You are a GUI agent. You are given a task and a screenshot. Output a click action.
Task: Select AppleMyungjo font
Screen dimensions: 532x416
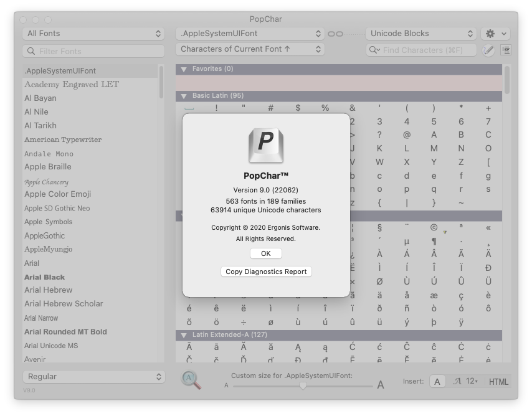coord(90,249)
